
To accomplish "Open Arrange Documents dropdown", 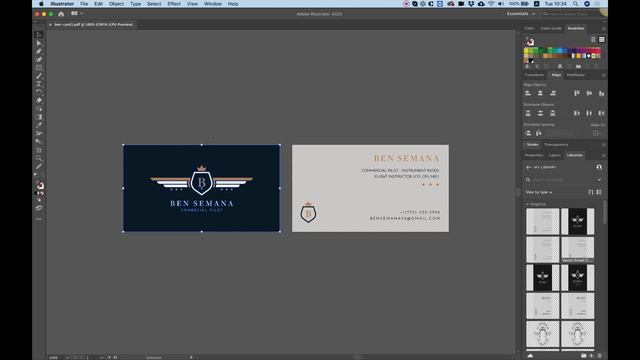I will [77, 13].
